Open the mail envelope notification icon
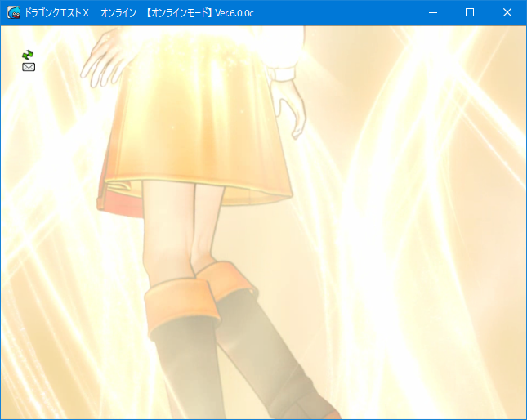The image size is (527, 420). [x=29, y=67]
